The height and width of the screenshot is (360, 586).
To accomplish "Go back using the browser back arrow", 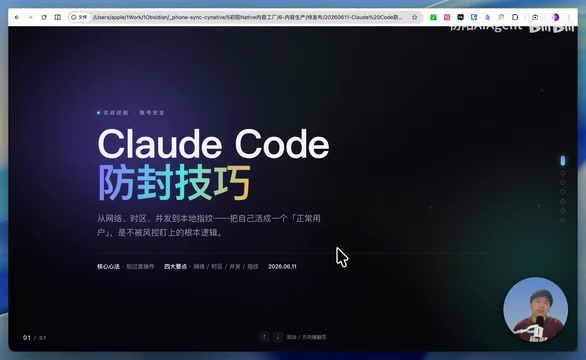I will point(17,17).
